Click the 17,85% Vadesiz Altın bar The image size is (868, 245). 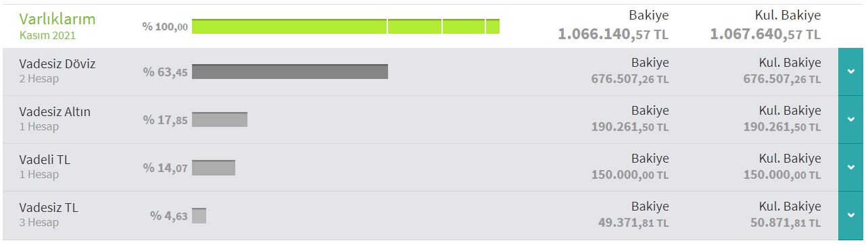click(220, 119)
